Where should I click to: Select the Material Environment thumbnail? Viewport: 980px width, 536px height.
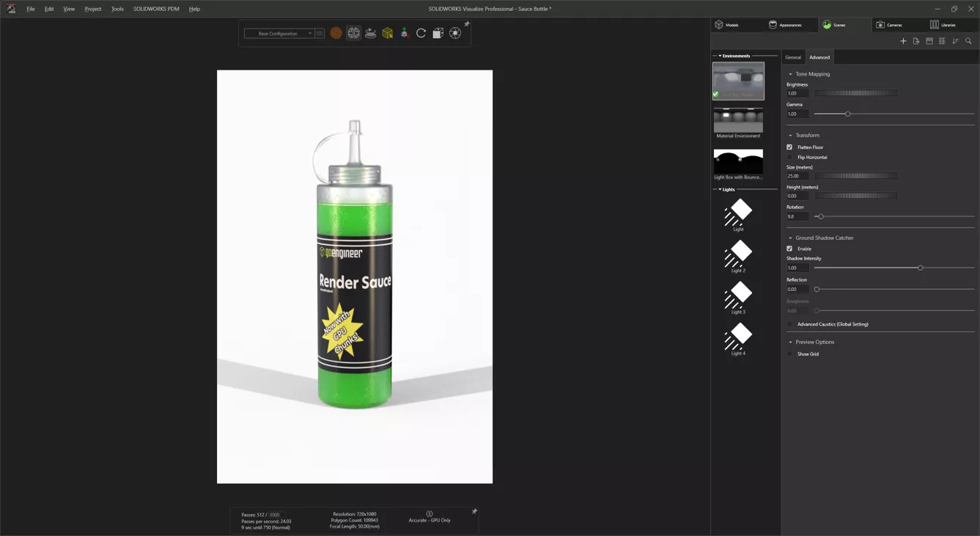738,120
